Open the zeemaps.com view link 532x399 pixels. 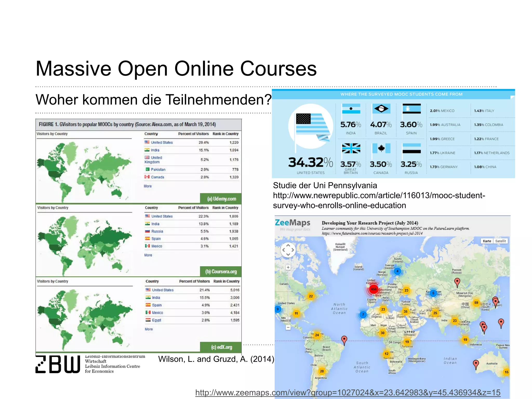click(348, 392)
